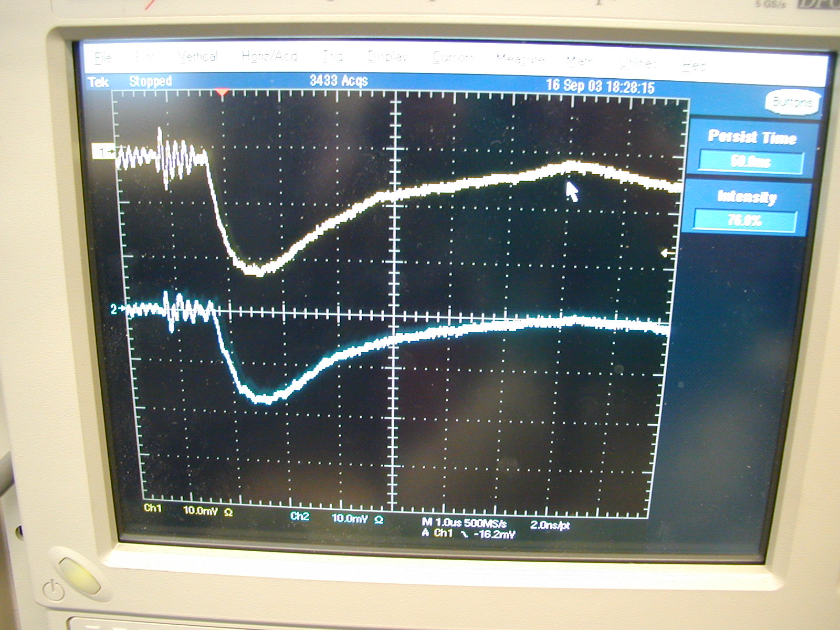Click the 2.0ns/pt resolution readout
This screenshot has width=840, height=630.
[x=550, y=524]
